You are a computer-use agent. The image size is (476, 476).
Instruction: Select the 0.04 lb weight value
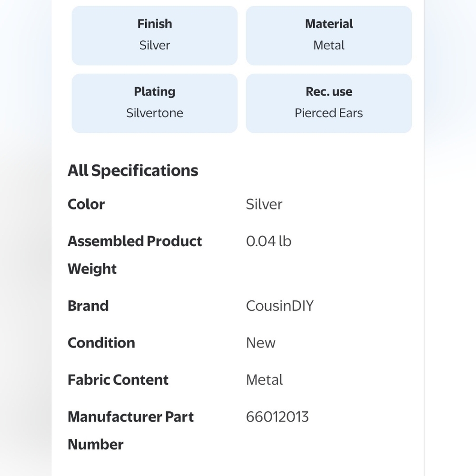(x=268, y=241)
